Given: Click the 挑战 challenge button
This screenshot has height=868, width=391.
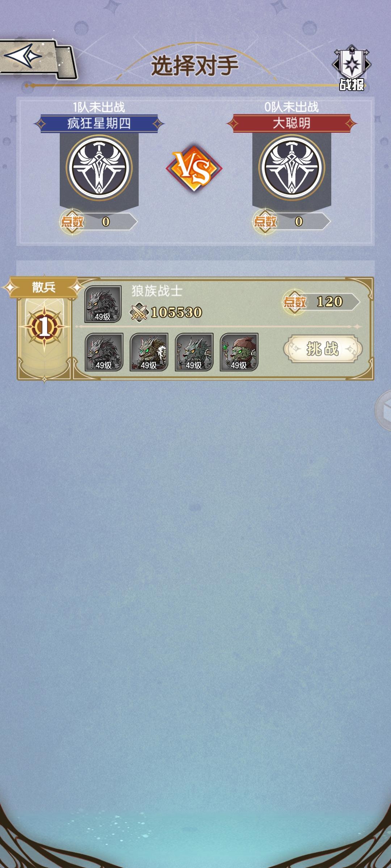Looking at the screenshot, I should click(x=323, y=349).
